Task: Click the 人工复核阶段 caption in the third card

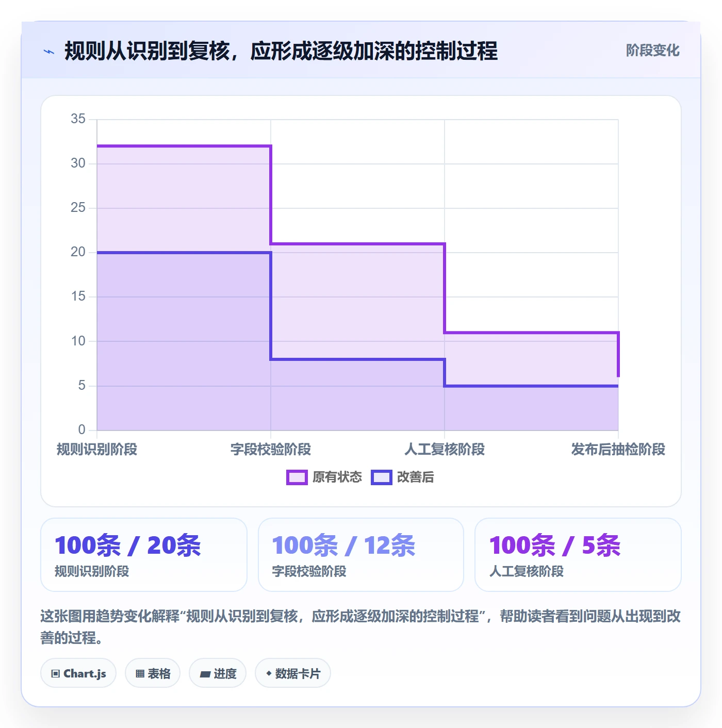Action: click(527, 571)
